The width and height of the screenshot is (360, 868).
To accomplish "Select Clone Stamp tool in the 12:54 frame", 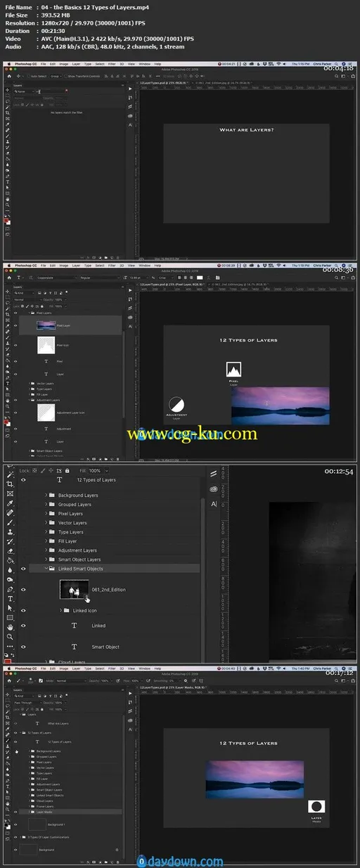I will [10, 533].
